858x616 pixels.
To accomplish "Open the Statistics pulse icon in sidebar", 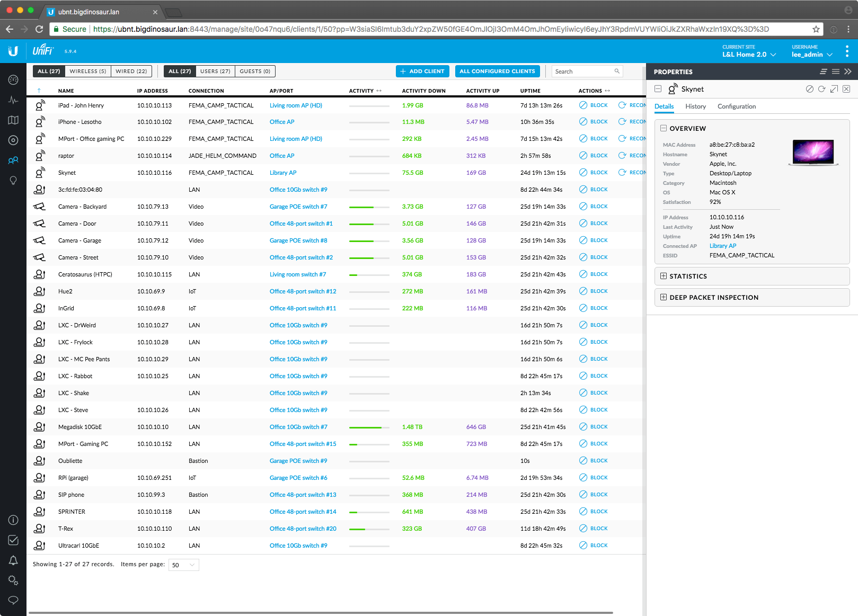I will [x=13, y=100].
